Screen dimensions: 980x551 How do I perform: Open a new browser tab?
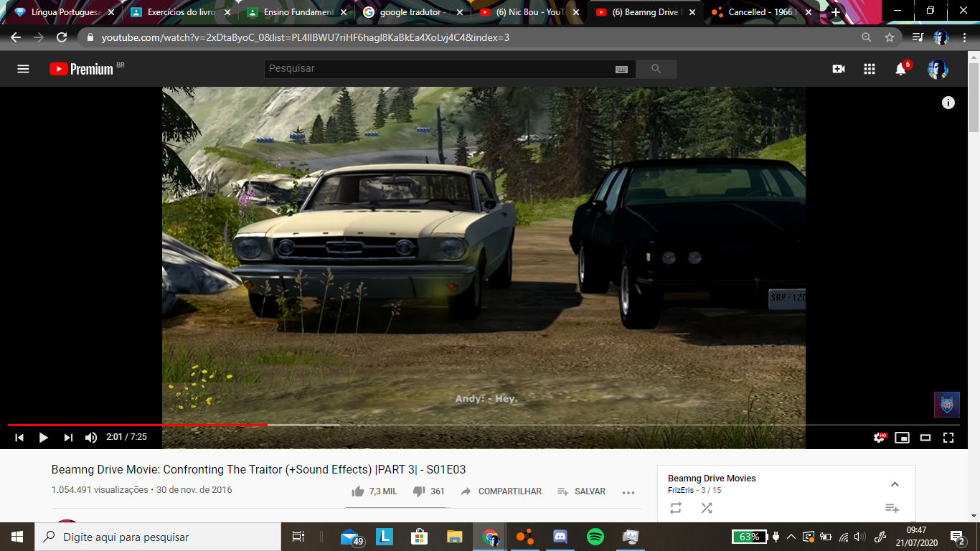pyautogui.click(x=835, y=12)
